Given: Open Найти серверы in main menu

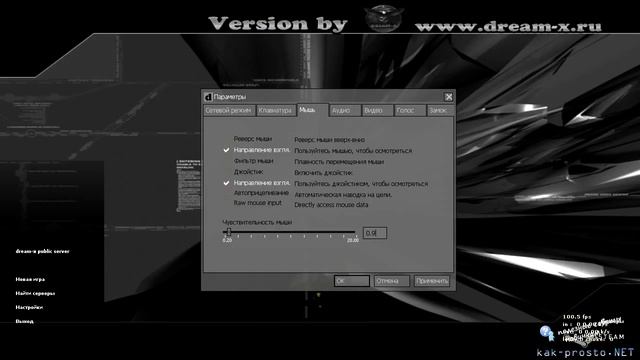Looking at the screenshot, I should (x=35, y=293).
